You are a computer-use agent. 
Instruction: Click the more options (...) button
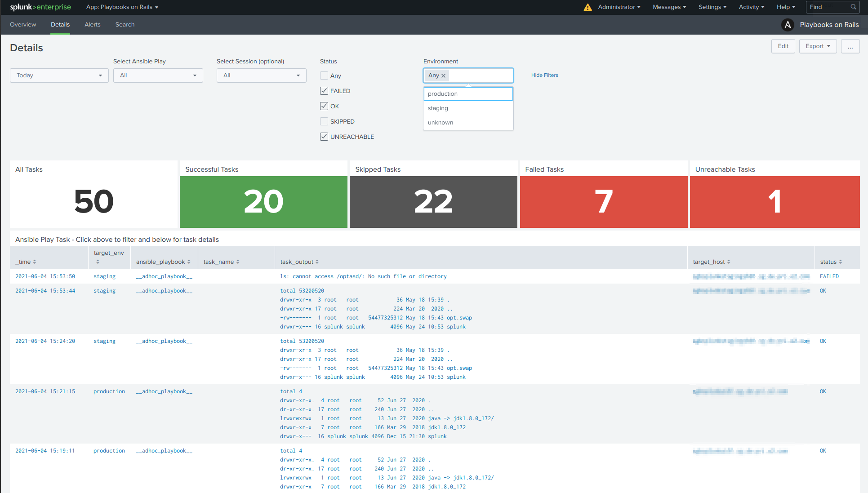(850, 46)
